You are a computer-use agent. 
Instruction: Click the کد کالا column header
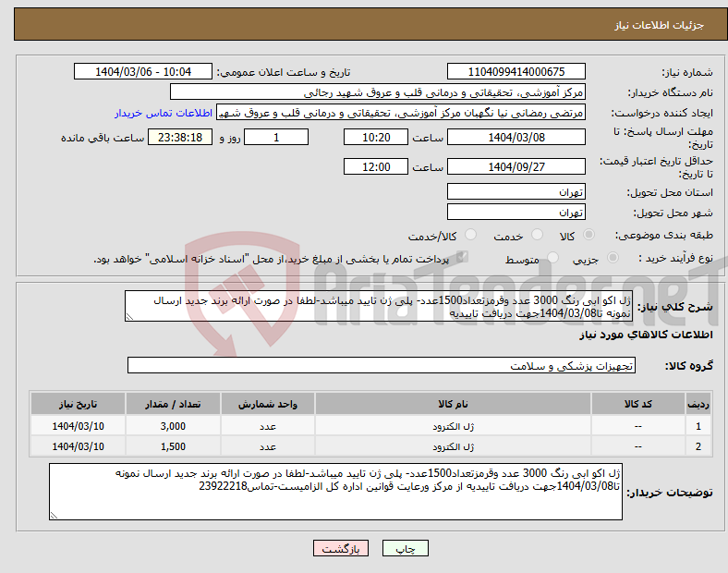point(638,404)
